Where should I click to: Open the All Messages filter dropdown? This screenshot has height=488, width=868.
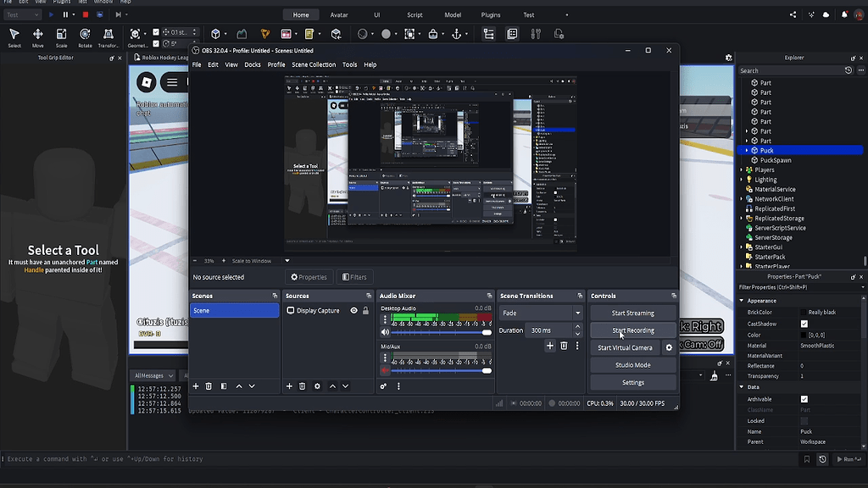(x=153, y=375)
